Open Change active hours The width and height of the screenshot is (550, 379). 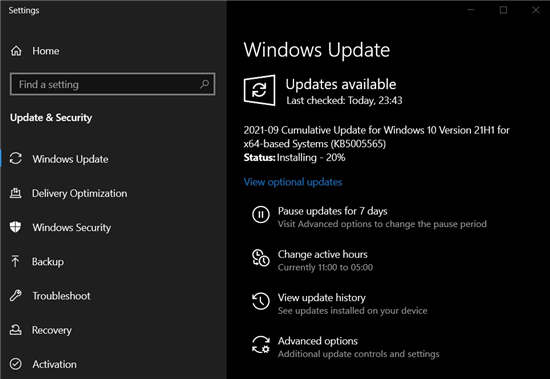323,254
